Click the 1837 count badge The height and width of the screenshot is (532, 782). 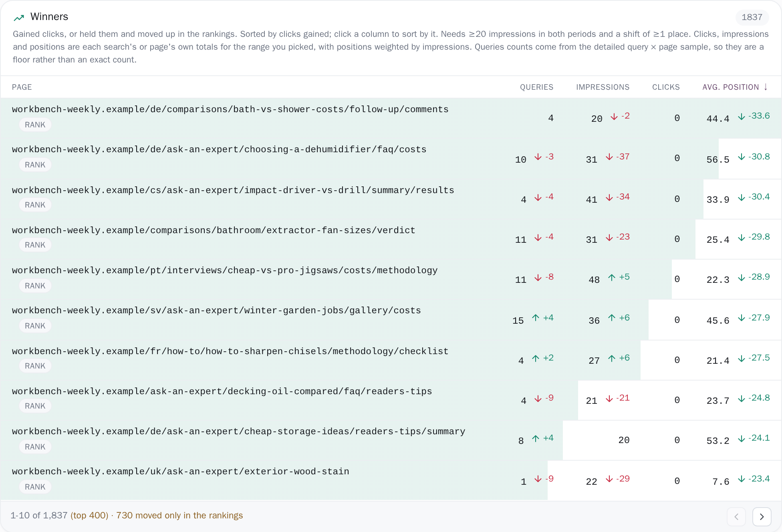(752, 17)
